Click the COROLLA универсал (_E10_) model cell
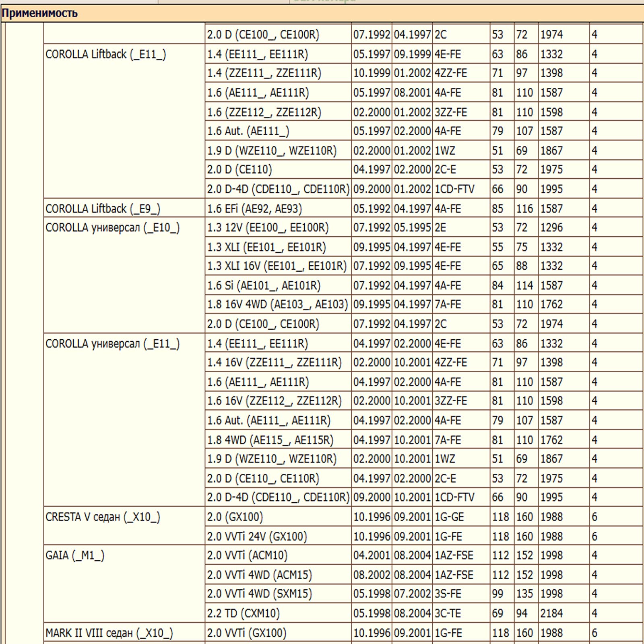Viewport: 644px width, 644px height. [112, 228]
